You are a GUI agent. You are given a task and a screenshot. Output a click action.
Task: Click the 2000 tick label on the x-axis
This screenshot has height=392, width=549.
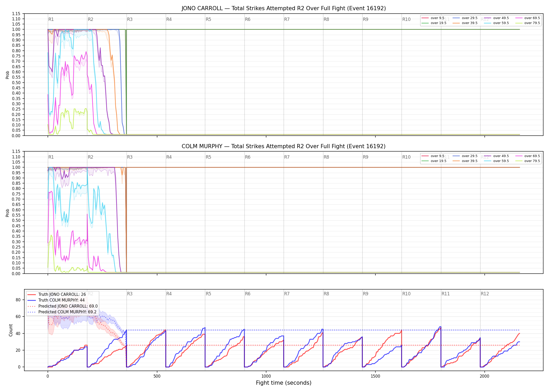(484, 376)
